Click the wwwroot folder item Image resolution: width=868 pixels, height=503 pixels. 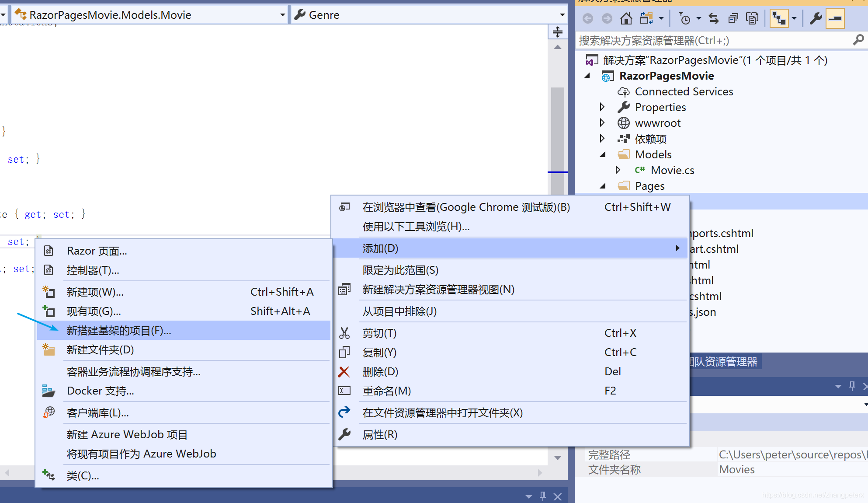pyautogui.click(x=657, y=123)
